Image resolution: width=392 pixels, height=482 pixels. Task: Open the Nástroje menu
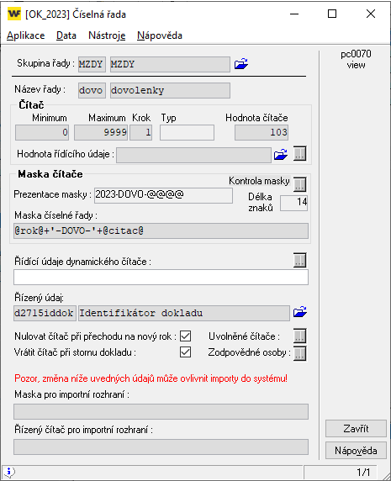(107, 36)
